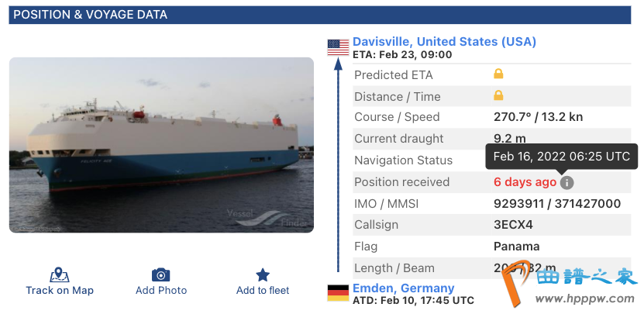Click the Add Photo camera icon
Screen dimensions: 644x314
pyautogui.click(x=161, y=274)
